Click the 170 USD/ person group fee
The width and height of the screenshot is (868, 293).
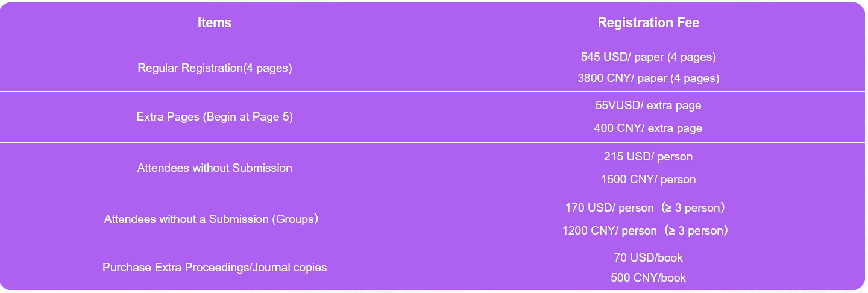tap(644, 208)
